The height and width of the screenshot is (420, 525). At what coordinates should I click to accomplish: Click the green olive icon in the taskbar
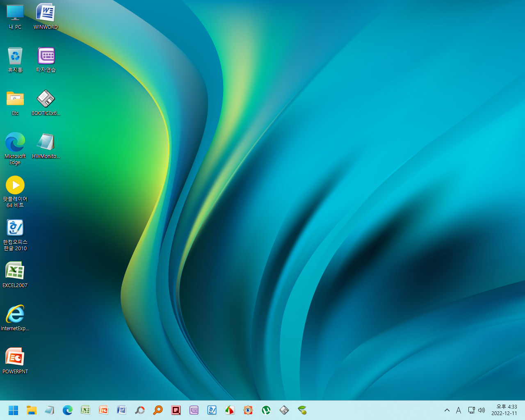click(x=302, y=410)
